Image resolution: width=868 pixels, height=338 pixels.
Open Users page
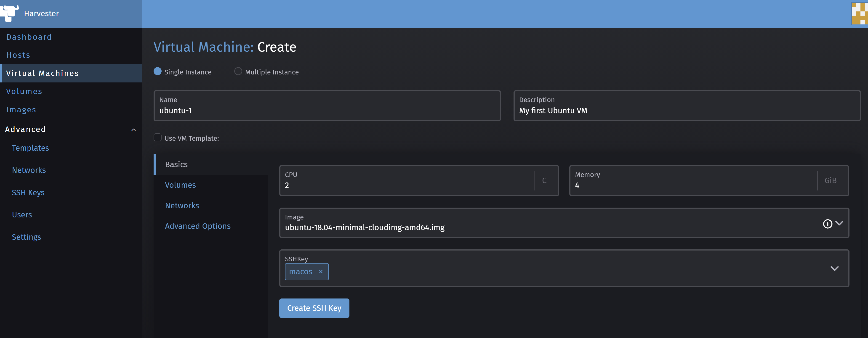[x=22, y=214]
